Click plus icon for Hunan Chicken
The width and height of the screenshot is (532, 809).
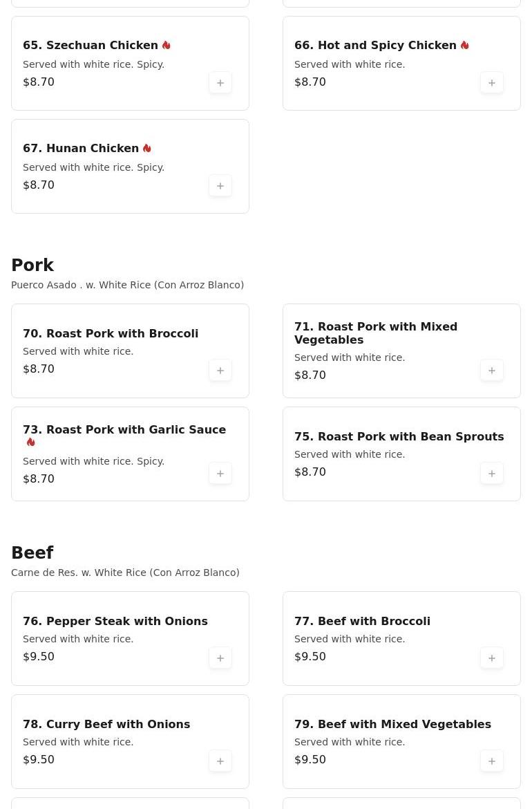click(220, 186)
